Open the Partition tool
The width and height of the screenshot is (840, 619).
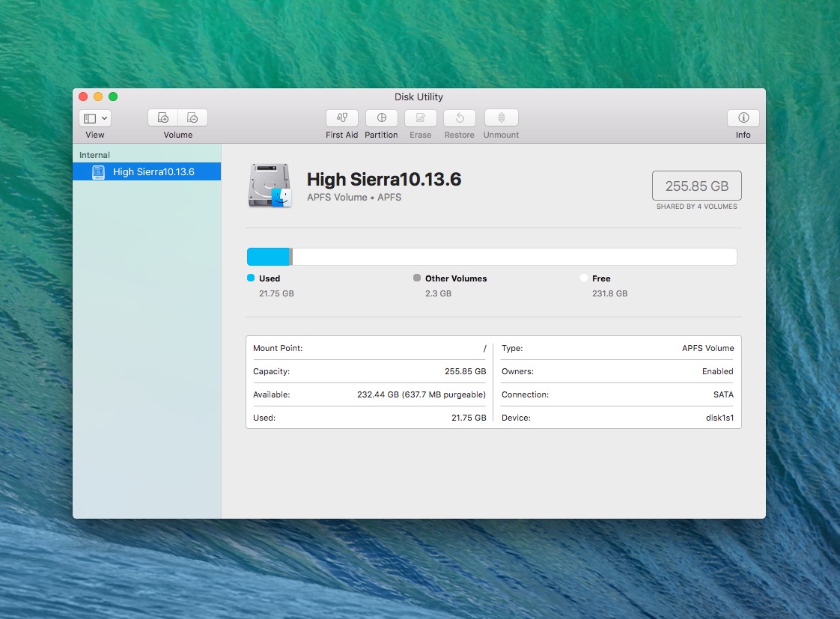coord(381,118)
